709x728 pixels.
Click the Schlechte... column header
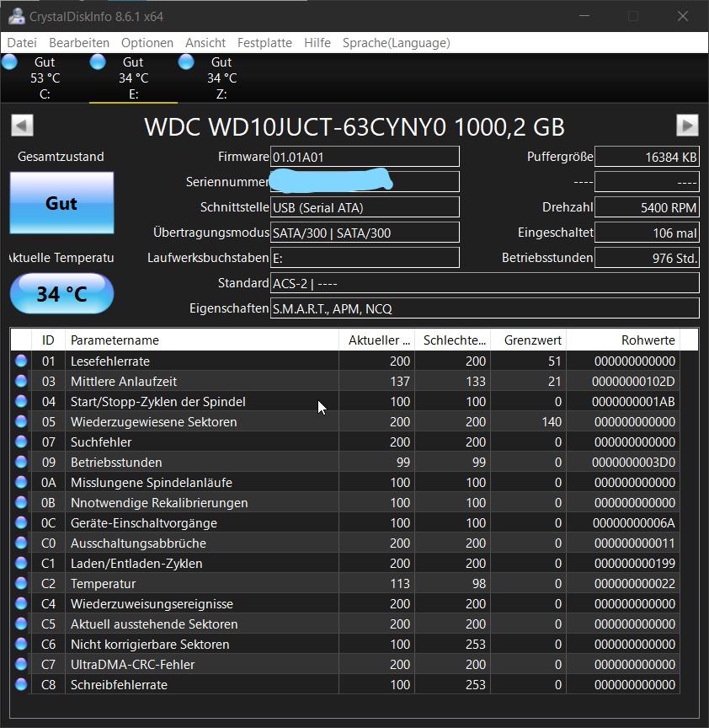point(452,340)
